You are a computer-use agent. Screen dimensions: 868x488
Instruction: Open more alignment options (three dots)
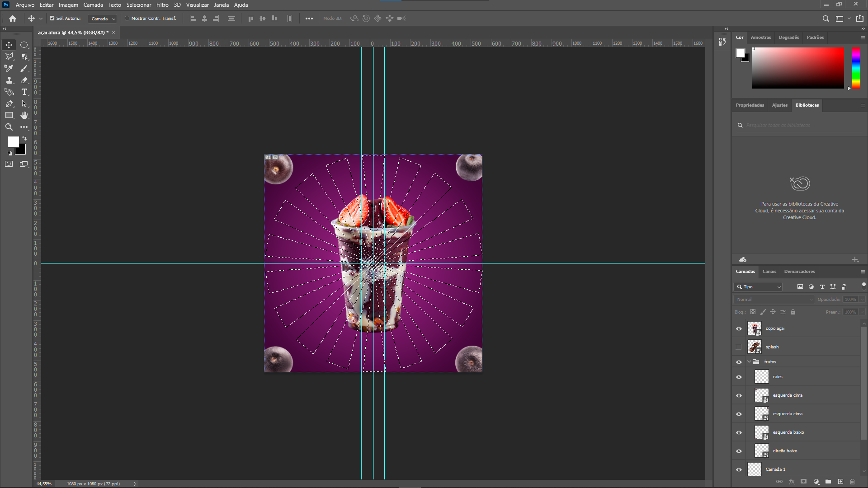point(309,19)
